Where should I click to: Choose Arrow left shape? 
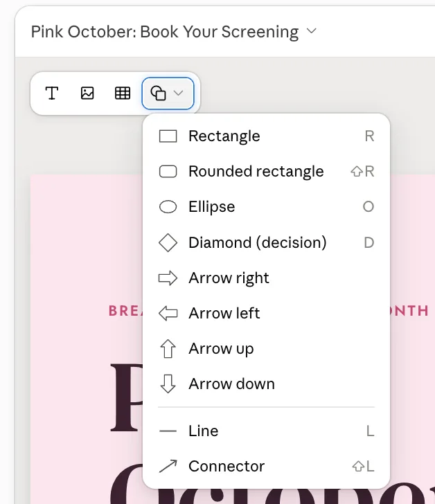tap(266, 313)
